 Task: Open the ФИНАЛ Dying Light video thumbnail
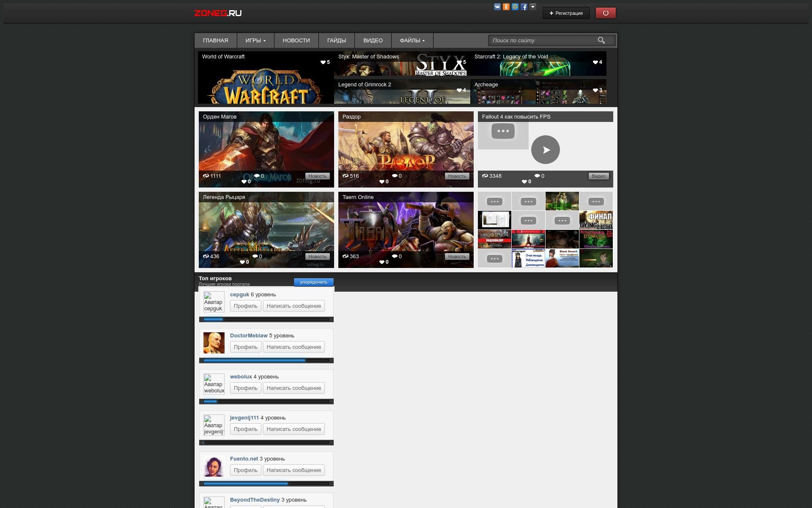pyautogui.click(x=596, y=220)
